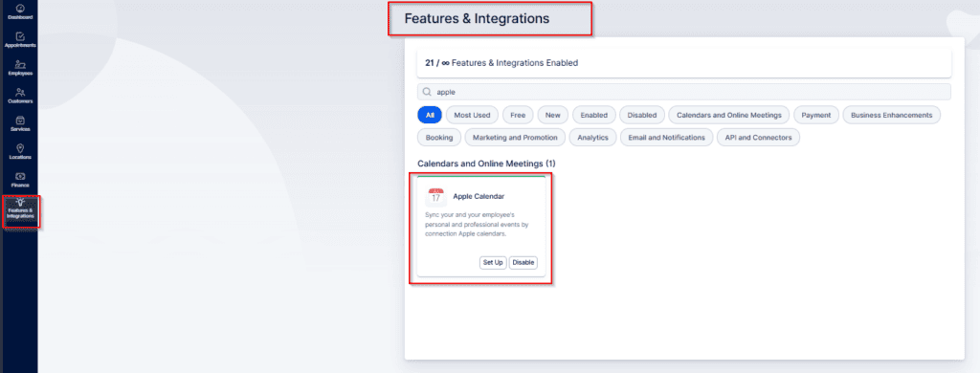980x373 pixels.
Task: Click the Features & Integrations page title
Action: point(477,19)
